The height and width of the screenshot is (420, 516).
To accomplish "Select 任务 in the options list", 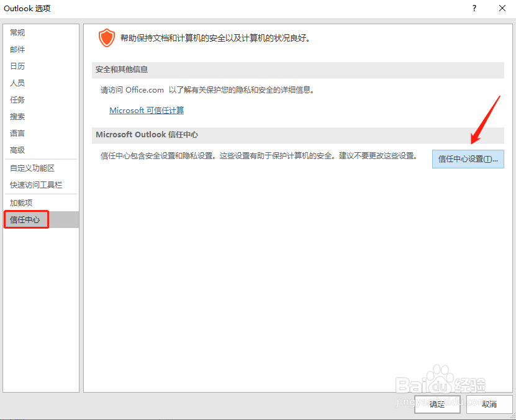I will [41, 100].
